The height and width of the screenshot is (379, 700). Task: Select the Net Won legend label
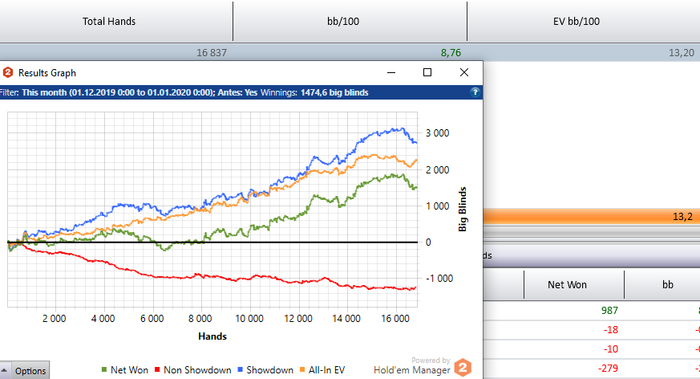(x=129, y=370)
